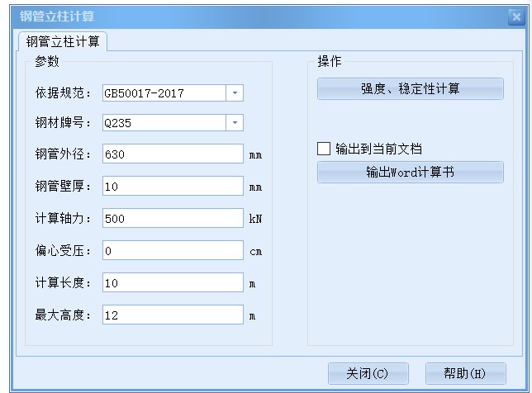Focus the 钢管外径 input field
This screenshot has width=532, height=393.
tap(173, 154)
